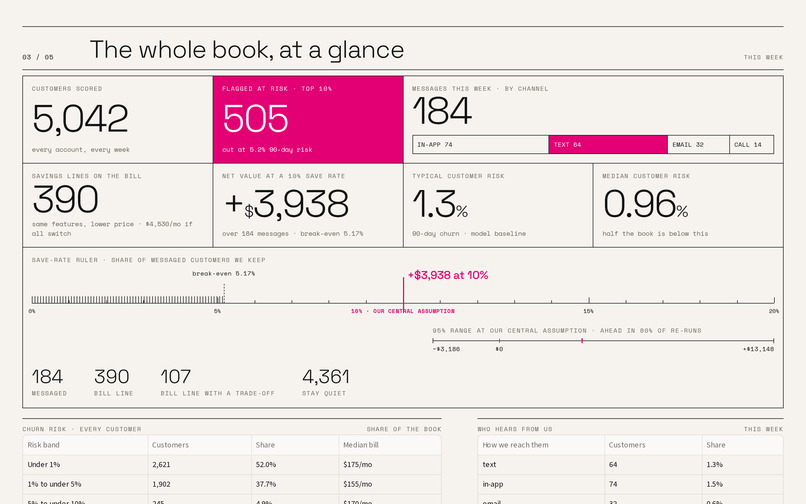Click the 390 BILL LINE stat
Screen dimensions: 806x504
click(x=113, y=382)
